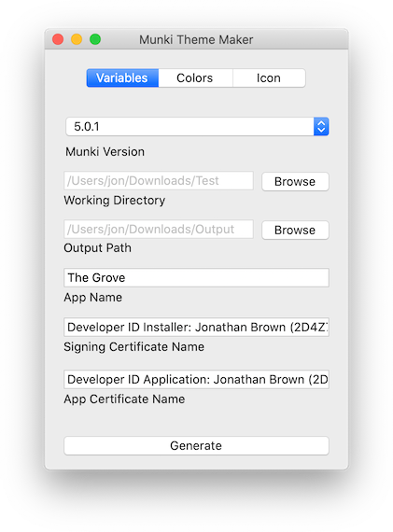Click the Generate button
This screenshot has height=532, width=393.
(196, 445)
